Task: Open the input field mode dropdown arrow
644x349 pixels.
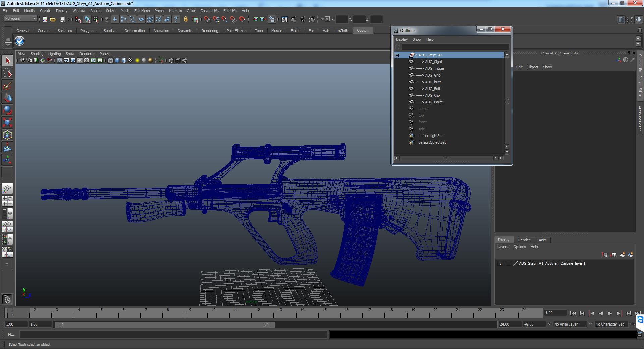Action: pos(322,19)
